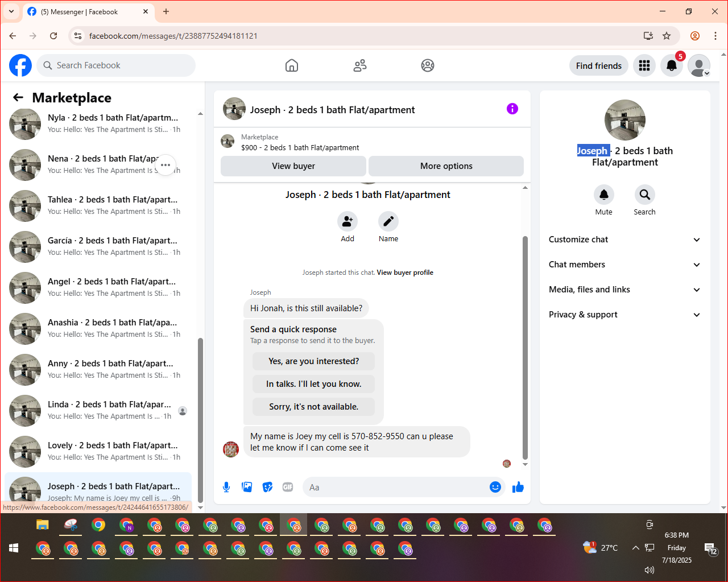The image size is (728, 582).
Task: Send a thumbs-up like
Action: point(518,487)
